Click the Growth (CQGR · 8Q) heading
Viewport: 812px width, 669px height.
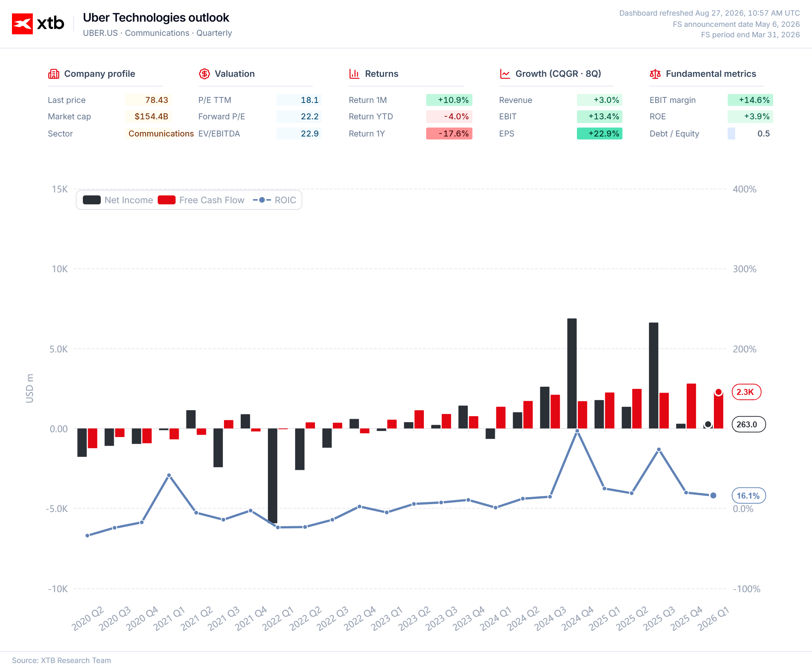pyautogui.click(x=558, y=73)
